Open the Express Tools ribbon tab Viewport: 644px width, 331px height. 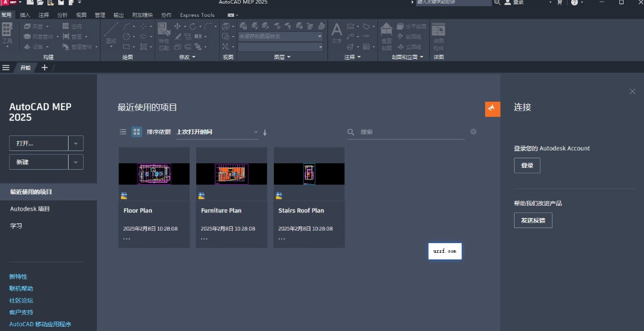pos(197,15)
